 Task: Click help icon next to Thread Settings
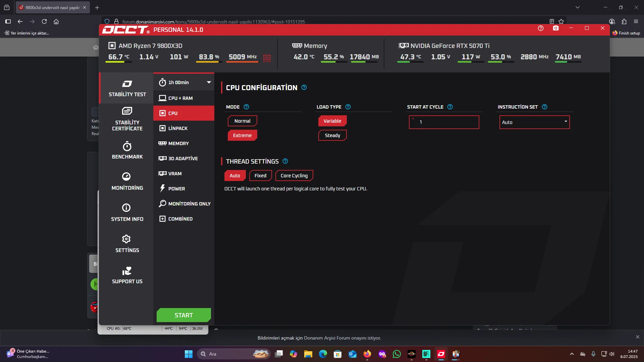click(x=285, y=161)
